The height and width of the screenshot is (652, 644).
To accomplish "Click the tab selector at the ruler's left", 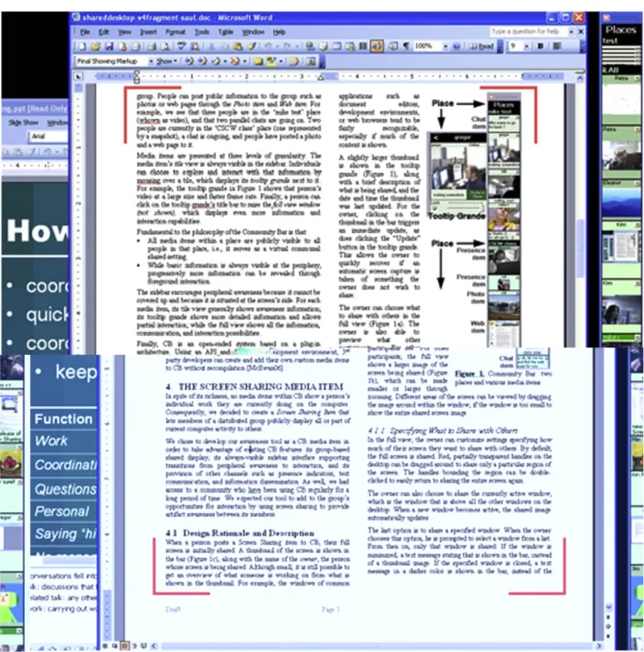I will (x=78, y=77).
